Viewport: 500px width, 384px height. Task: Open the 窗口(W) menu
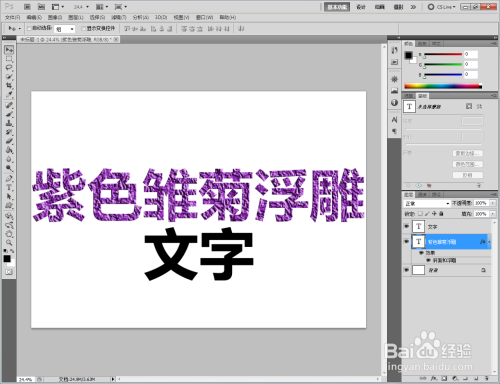(204, 17)
